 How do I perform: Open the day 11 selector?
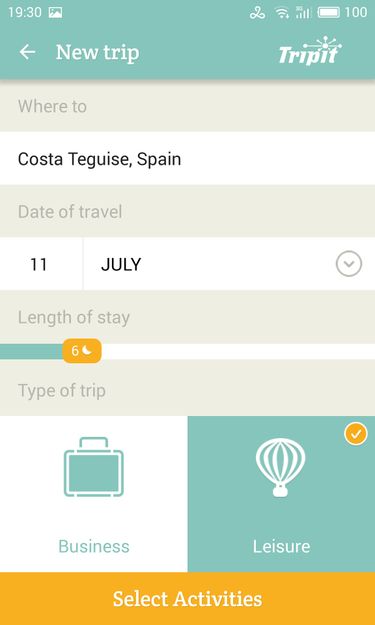coord(39,264)
